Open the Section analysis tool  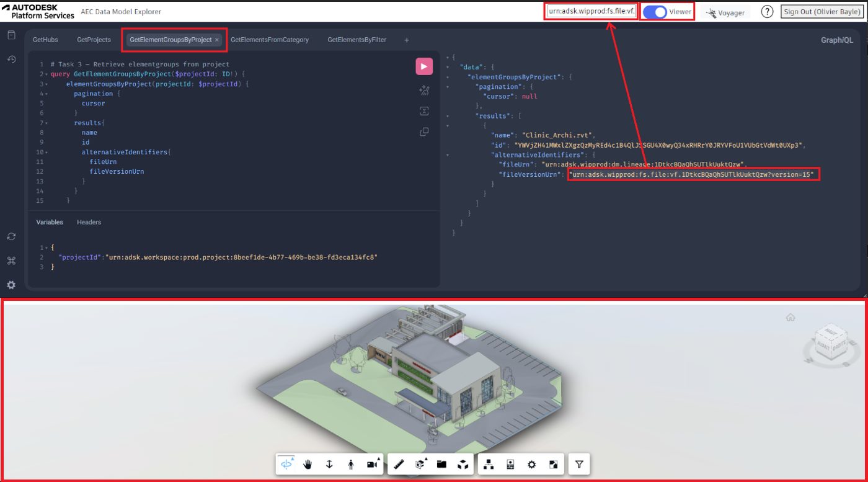tap(420, 464)
